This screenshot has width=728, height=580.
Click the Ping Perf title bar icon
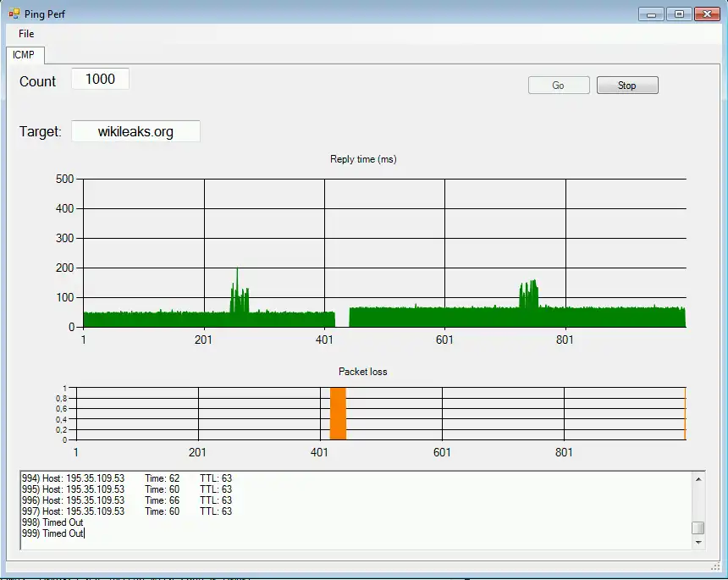14,14
